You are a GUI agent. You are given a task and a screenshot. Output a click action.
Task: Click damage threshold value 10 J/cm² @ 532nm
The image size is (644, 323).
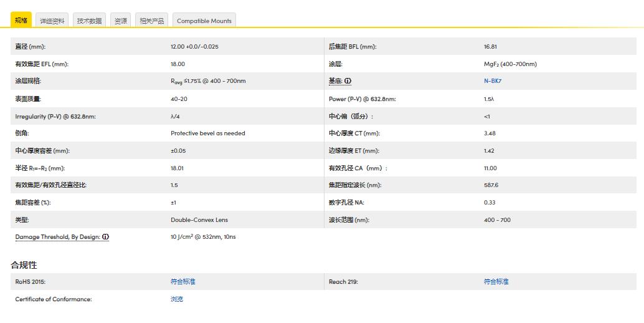coord(203,237)
